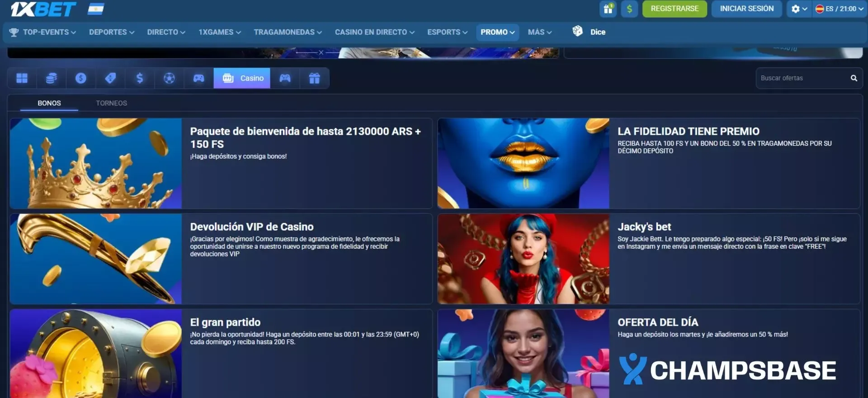Open the OFERTA DEL DÍA woman image
Image resolution: width=868 pixels, height=398 pixels.
click(x=524, y=354)
